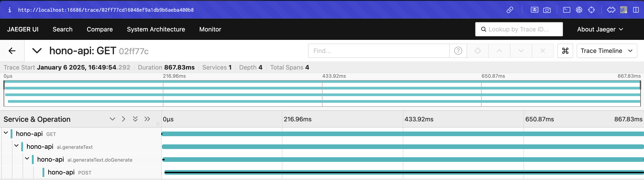Copy page link via chain icon
The image size is (644, 186).
[x=510, y=10]
